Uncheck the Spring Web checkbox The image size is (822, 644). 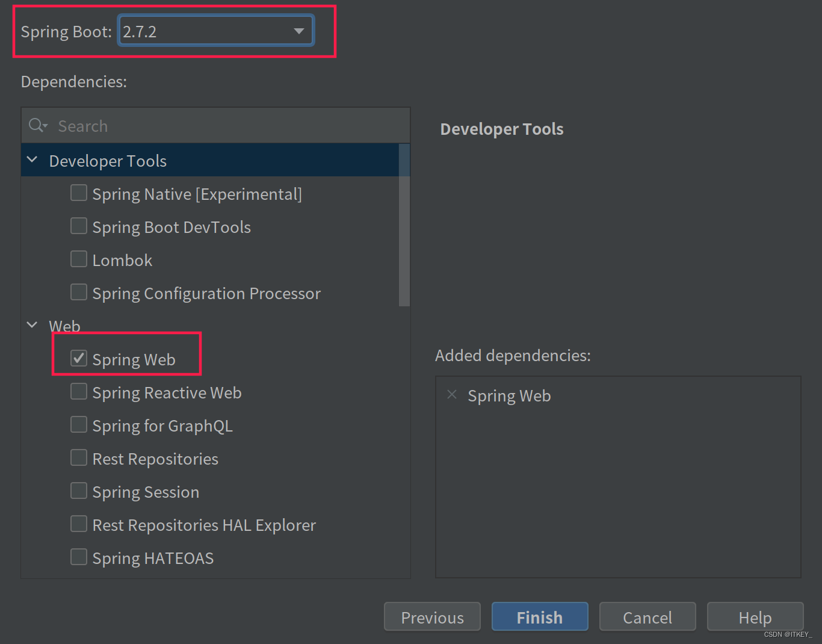click(79, 359)
